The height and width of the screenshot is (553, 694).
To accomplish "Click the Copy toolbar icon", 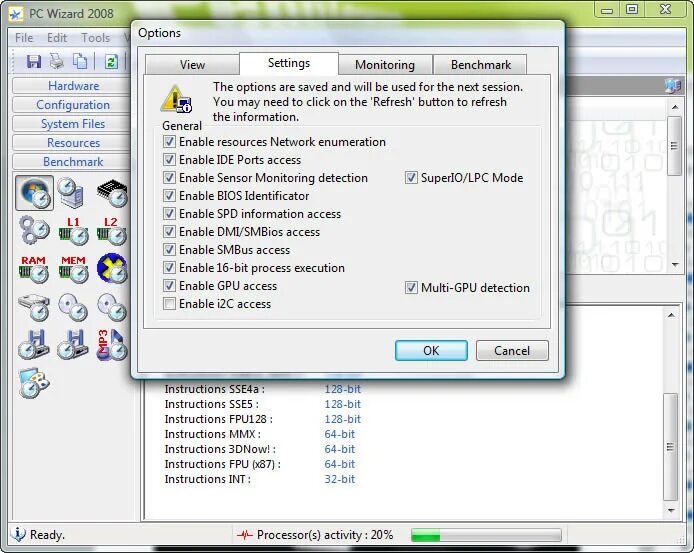I will coord(80,61).
